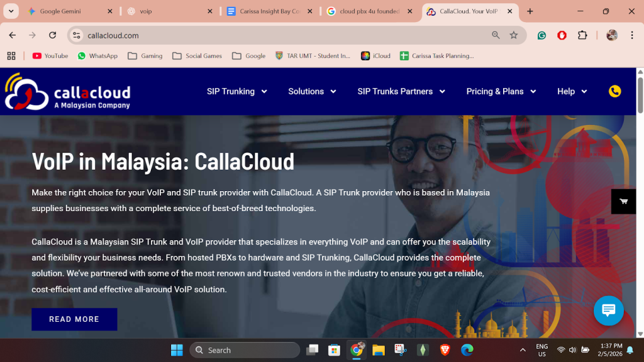Close the CallaCloud tab

(509, 11)
